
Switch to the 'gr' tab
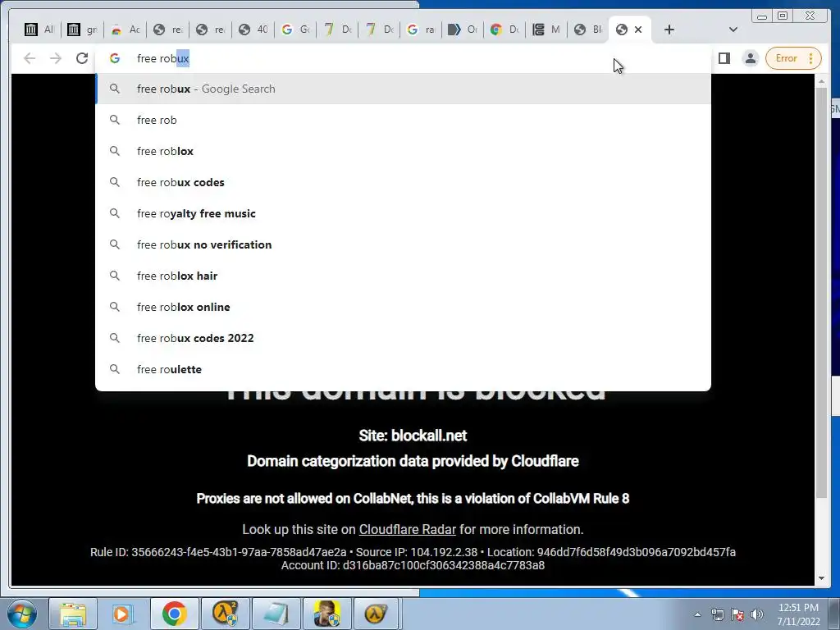tap(82, 30)
